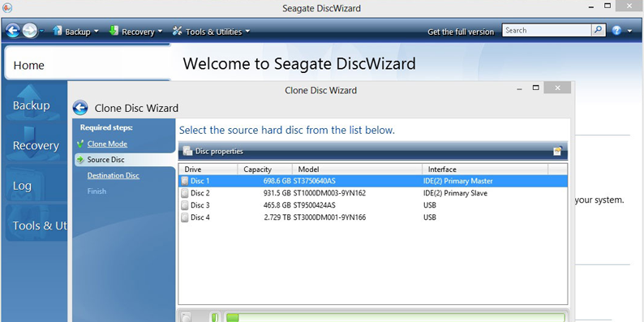Click Get the full version link
The width and height of the screenshot is (644, 322).
pyautogui.click(x=461, y=32)
